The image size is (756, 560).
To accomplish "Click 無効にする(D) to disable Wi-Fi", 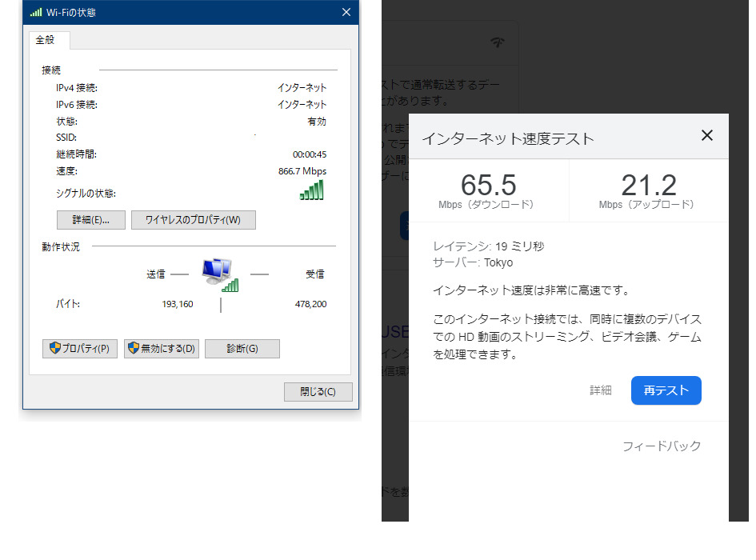I will click(162, 349).
